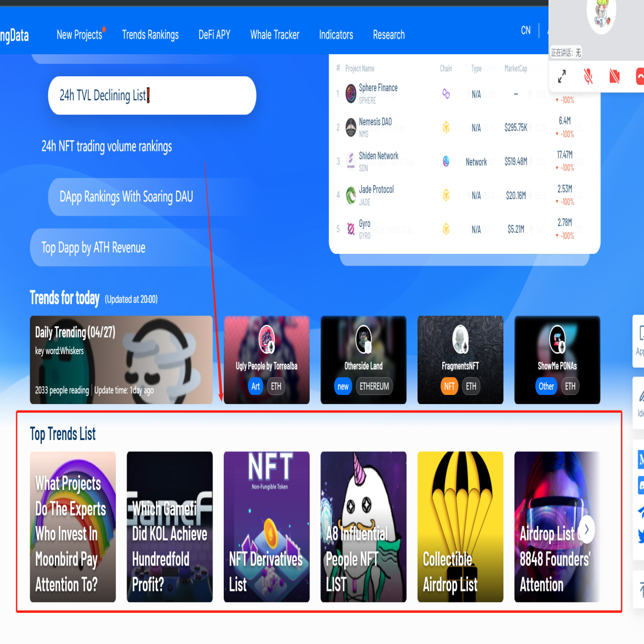Toggle the camera off icon
644x644 pixels.
coord(614,77)
